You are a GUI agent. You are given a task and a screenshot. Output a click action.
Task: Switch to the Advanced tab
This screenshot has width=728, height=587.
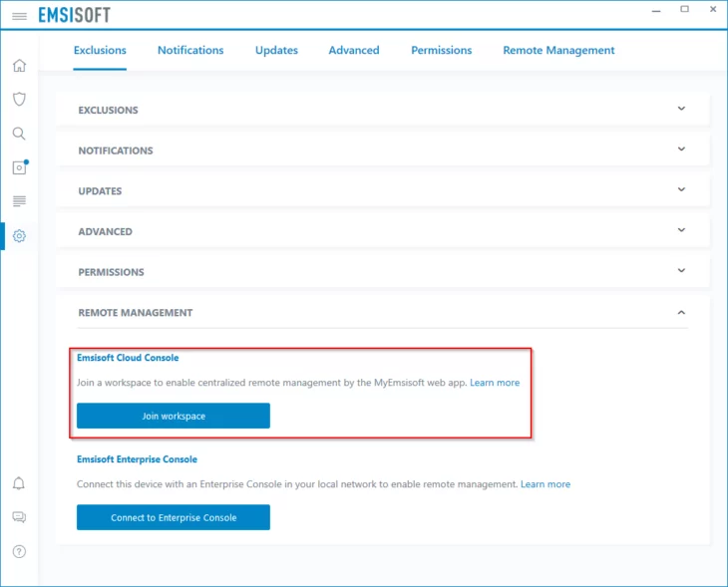[354, 50]
